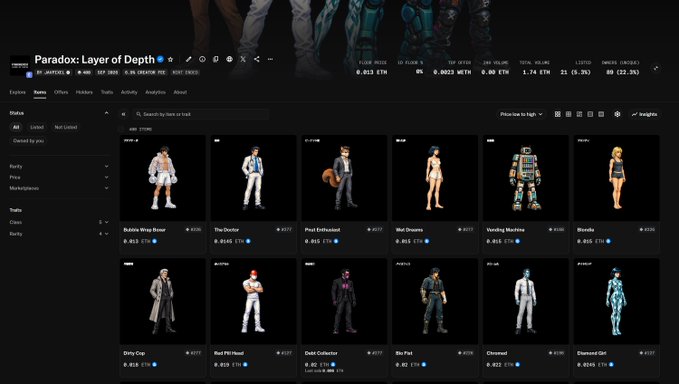This screenshot has width=679, height=384.
Task: Toggle the Owned by you filter
Action: pos(28,141)
